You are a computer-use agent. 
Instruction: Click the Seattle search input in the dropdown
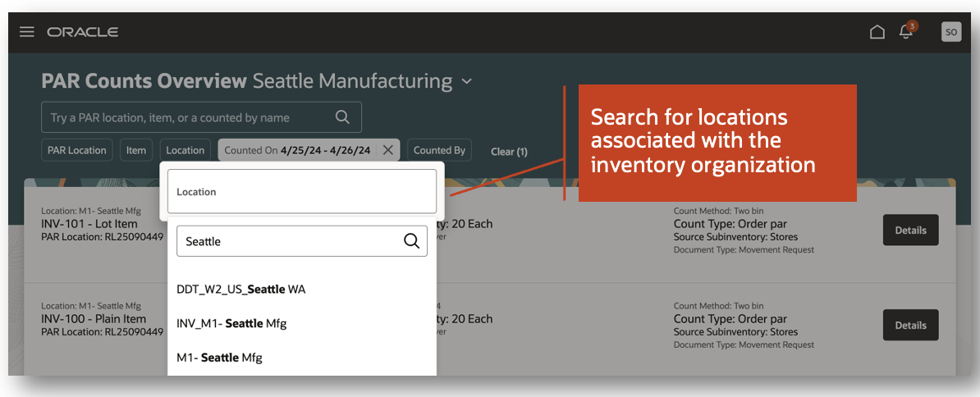(302, 241)
